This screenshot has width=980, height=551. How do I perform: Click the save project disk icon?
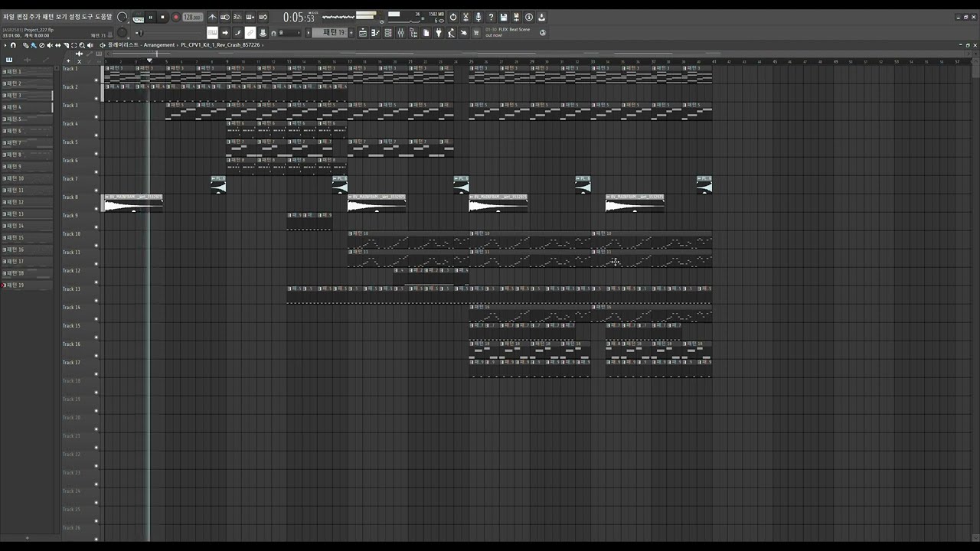504,17
